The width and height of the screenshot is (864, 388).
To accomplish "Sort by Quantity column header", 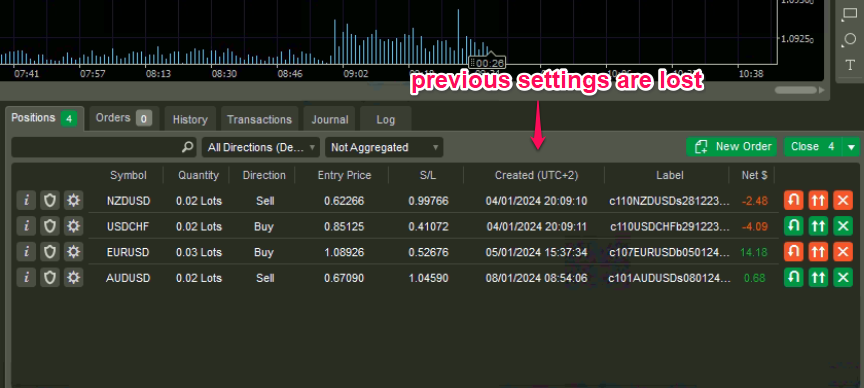I will point(198,175).
